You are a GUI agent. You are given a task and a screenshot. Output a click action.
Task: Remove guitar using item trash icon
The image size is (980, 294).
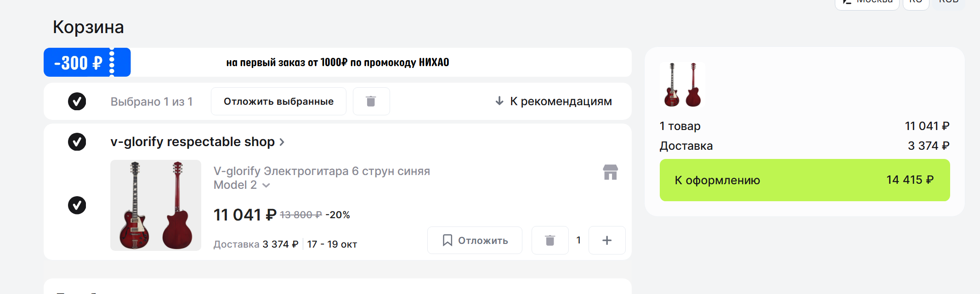(x=550, y=240)
